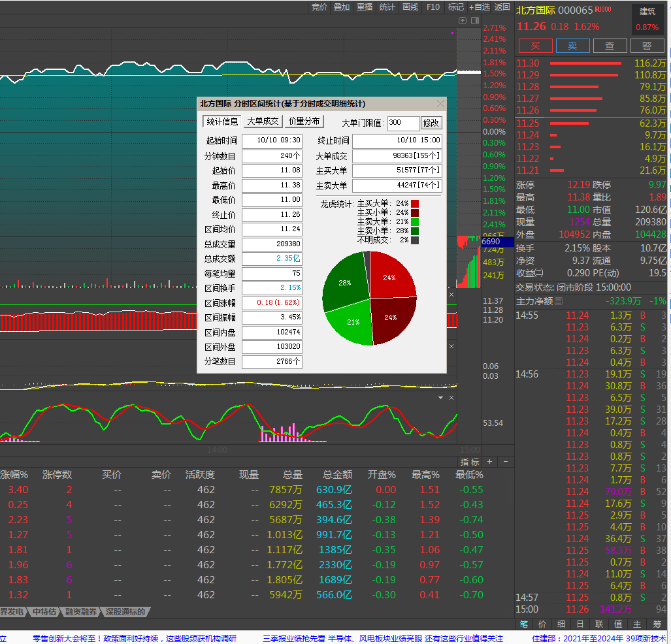Click the blue 卖 sell button
671x644 pixels.
[x=572, y=46]
